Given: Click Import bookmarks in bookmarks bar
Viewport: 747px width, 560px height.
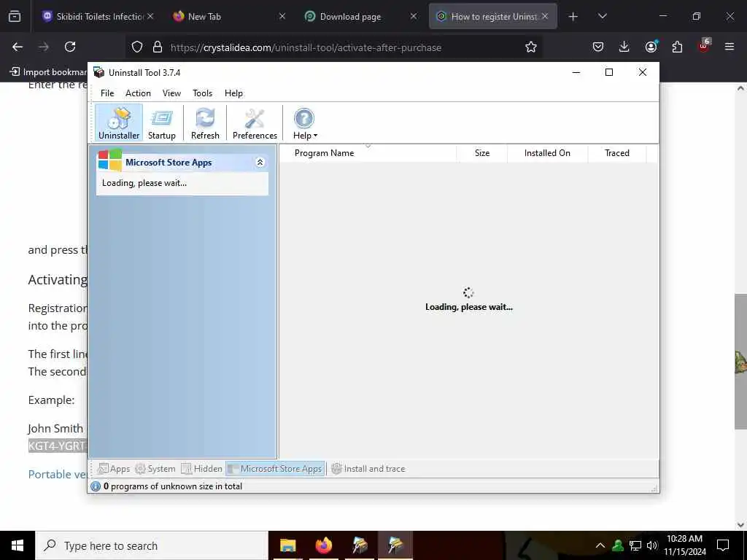Looking at the screenshot, I should click(48, 72).
